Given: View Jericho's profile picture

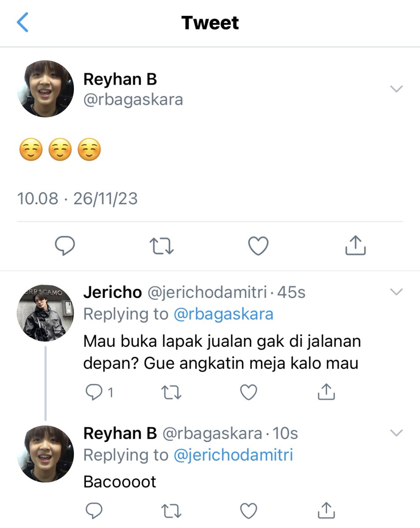Looking at the screenshot, I should click(45, 313).
